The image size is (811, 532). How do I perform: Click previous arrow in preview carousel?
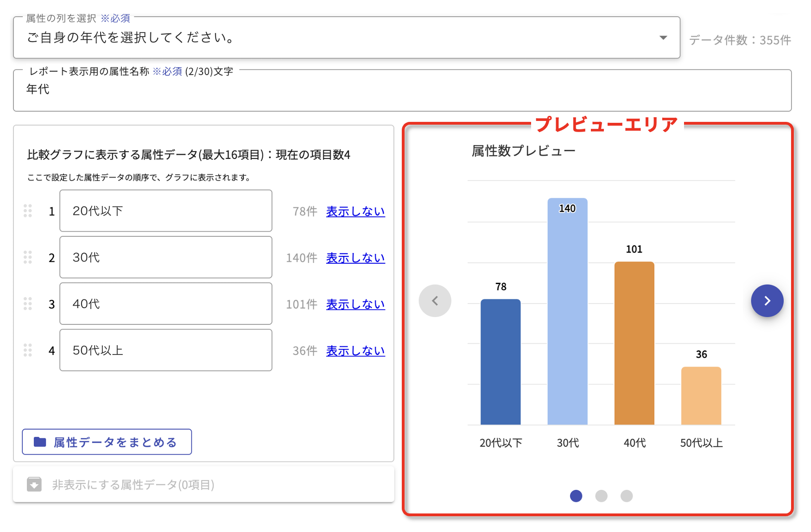(x=435, y=301)
